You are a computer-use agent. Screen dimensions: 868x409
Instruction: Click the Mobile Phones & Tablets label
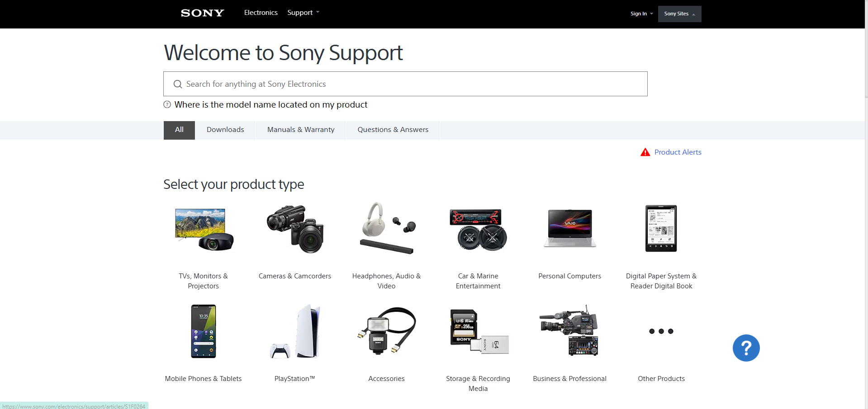coord(204,379)
